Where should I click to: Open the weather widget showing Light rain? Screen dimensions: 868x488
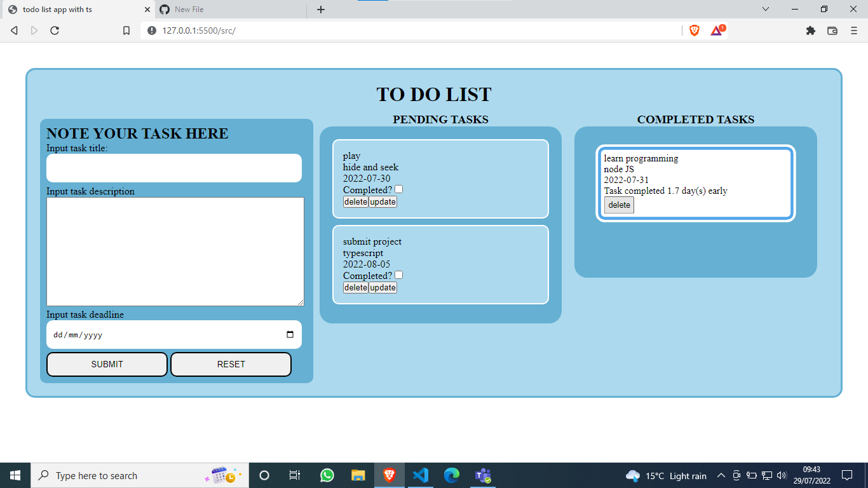coord(666,475)
